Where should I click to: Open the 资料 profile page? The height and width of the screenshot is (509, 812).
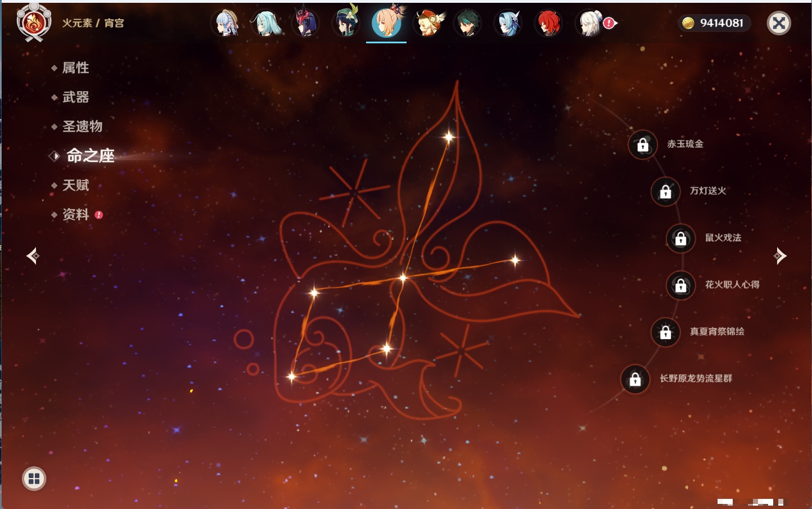pos(75,214)
